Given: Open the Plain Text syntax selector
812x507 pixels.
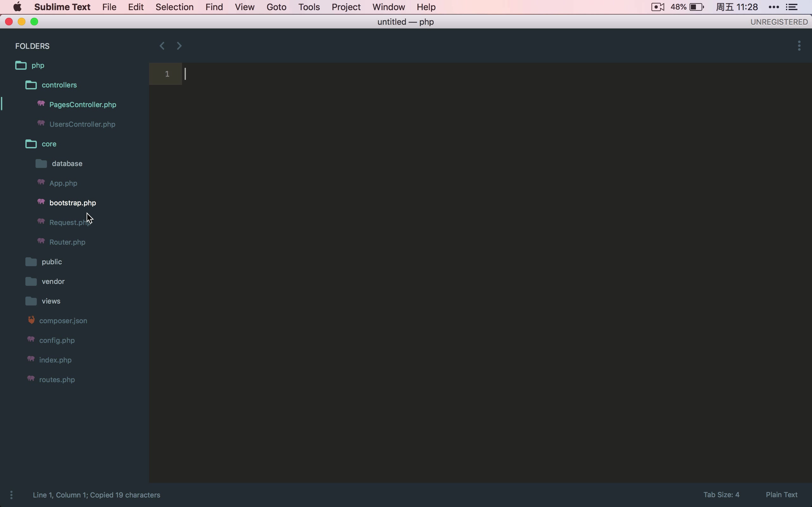Looking at the screenshot, I should point(782,495).
